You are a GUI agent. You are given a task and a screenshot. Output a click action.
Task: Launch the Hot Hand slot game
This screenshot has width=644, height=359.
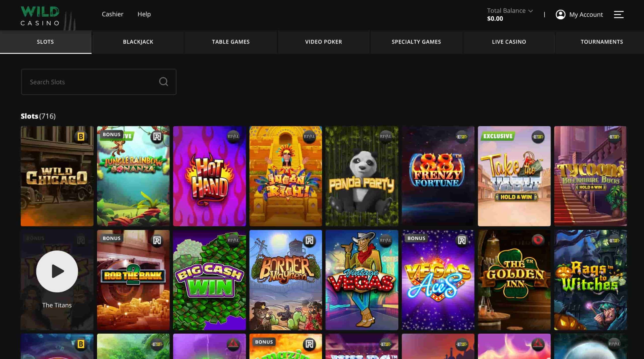[x=210, y=176]
